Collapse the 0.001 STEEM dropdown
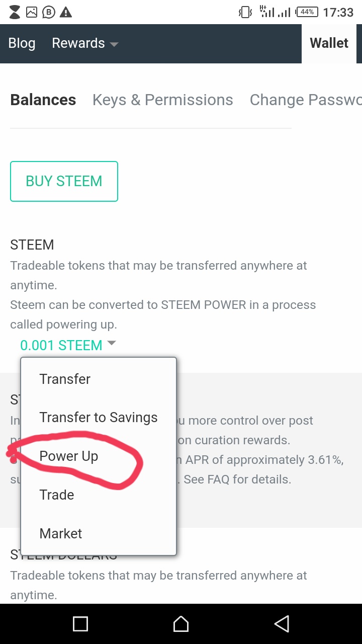The height and width of the screenshot is (644, 362). [112, 344]
